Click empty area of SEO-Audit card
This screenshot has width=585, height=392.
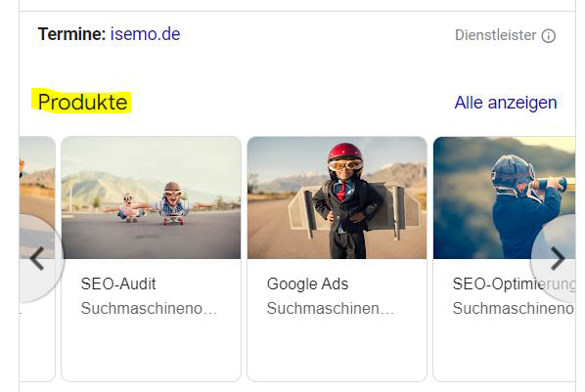click(x=151, y=349)
